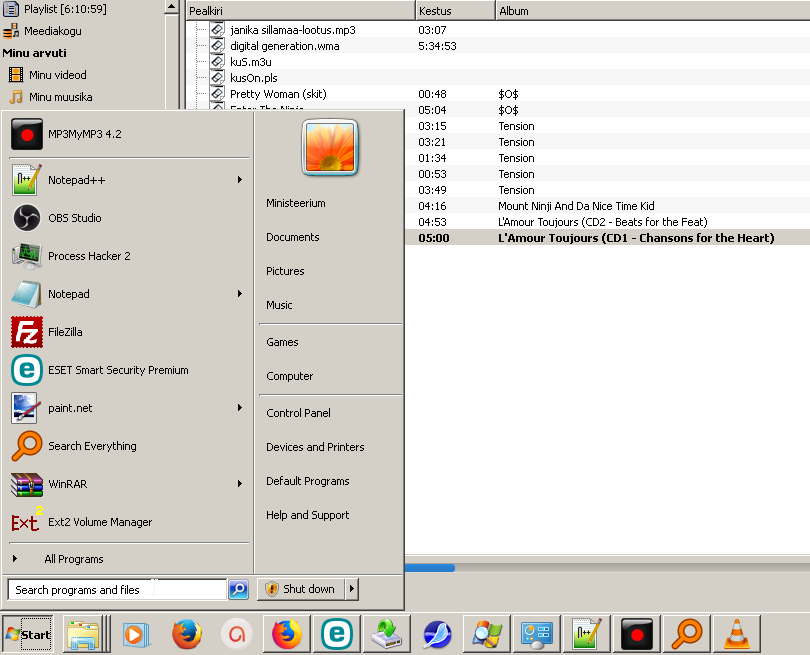Launch VLC cone icon on taskbar
The height and width of the screenshot is (655, 810).
point(737,634)
